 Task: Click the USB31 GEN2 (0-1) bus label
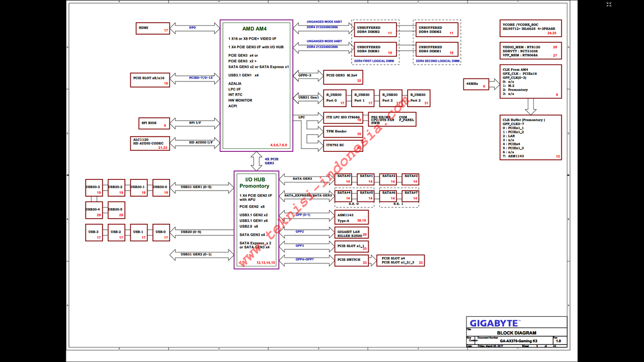(x=196, y=254)
